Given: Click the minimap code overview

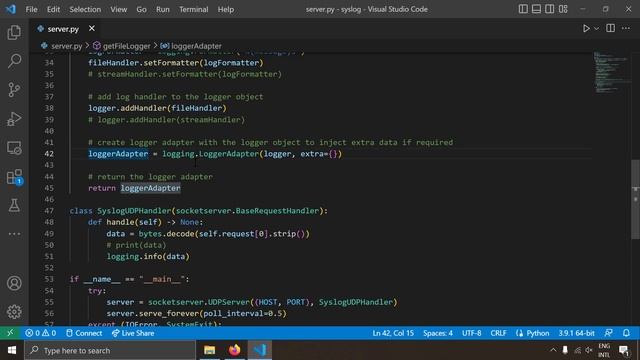Looking at the screenshot, I should (611, 73).
